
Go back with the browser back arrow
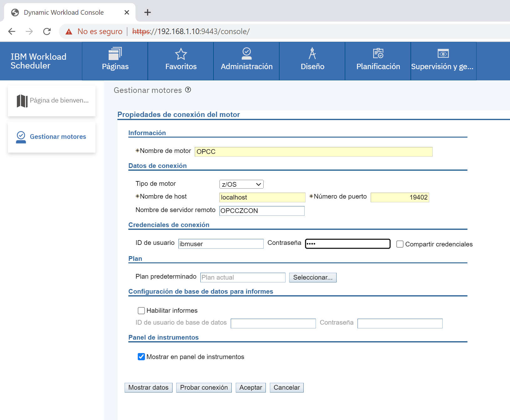pos(12,31)
